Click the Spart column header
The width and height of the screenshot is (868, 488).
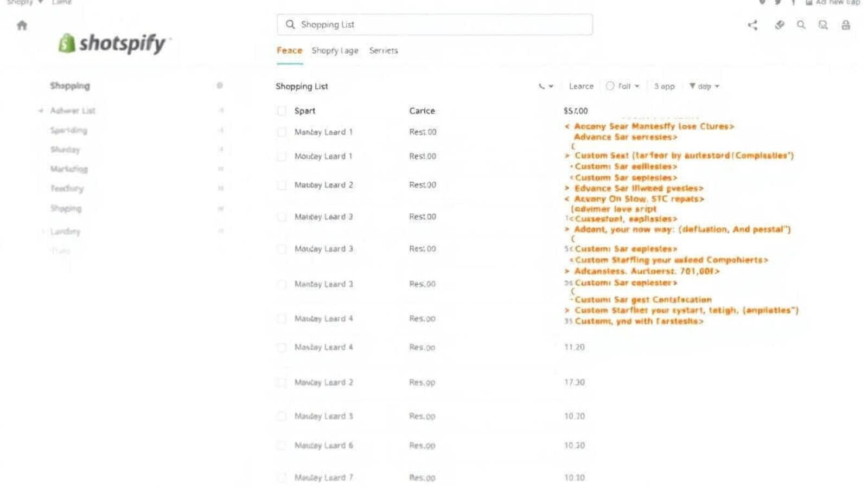pos(305,111)
